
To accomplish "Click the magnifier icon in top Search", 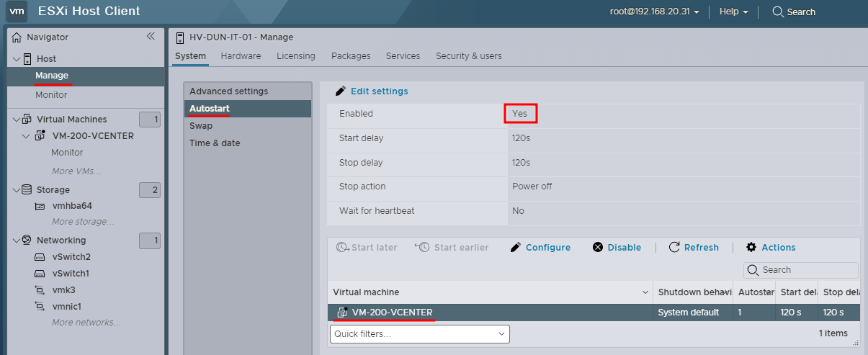I will 778,12.
